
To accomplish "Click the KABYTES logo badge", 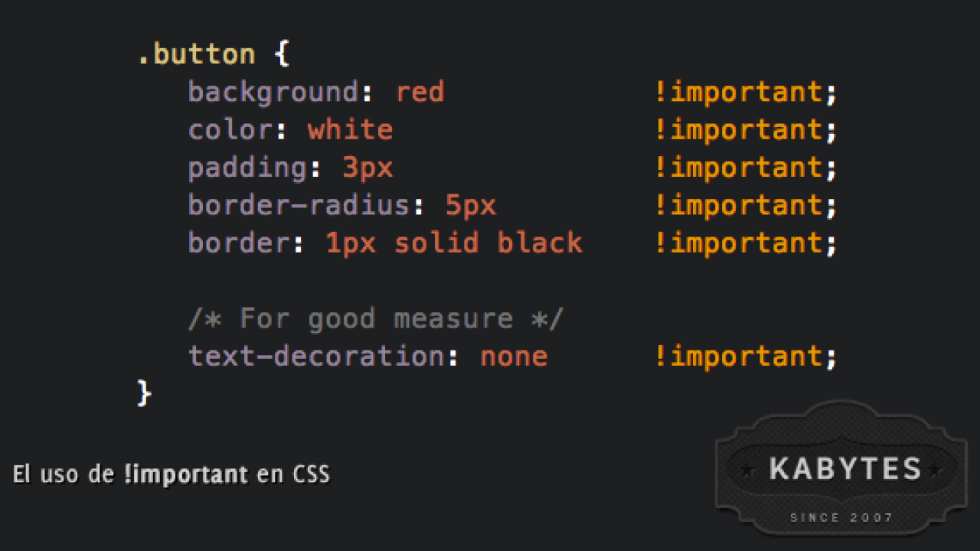I will [841, 468].
